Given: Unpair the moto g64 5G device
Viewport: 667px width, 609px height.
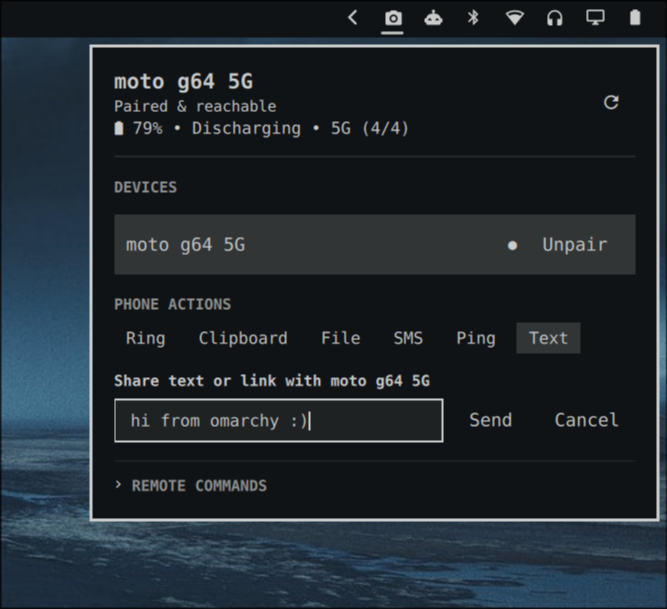Looking at the screenshot, I should click(575, 245).
